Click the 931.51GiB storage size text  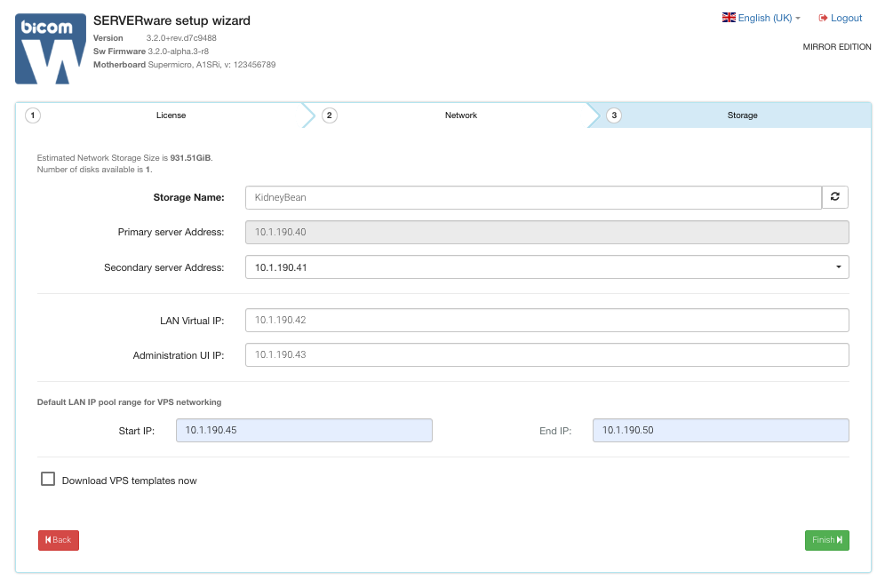click(190, 158)
